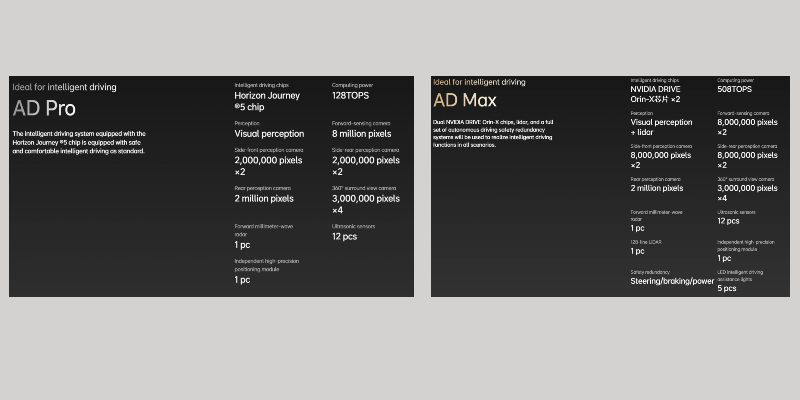Click the '128 line LiDAR' label

click(646, 242)
